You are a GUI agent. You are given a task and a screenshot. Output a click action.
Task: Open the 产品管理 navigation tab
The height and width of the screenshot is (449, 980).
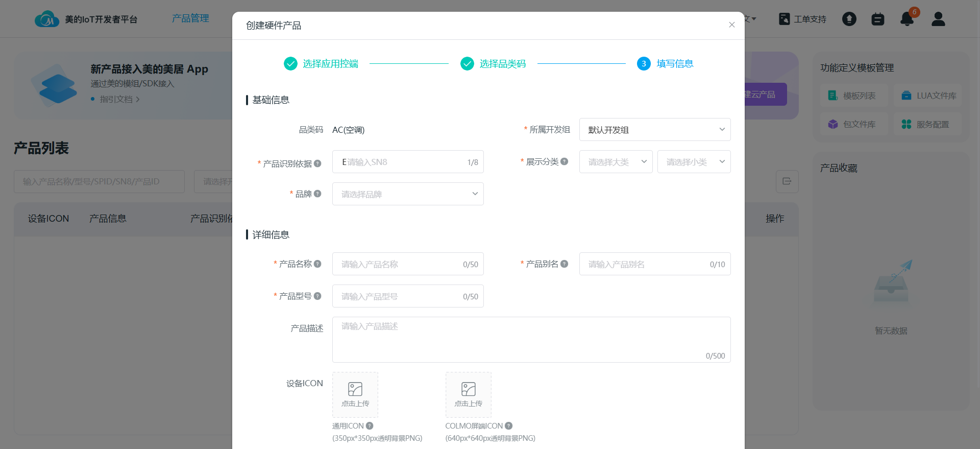(190, 18)
